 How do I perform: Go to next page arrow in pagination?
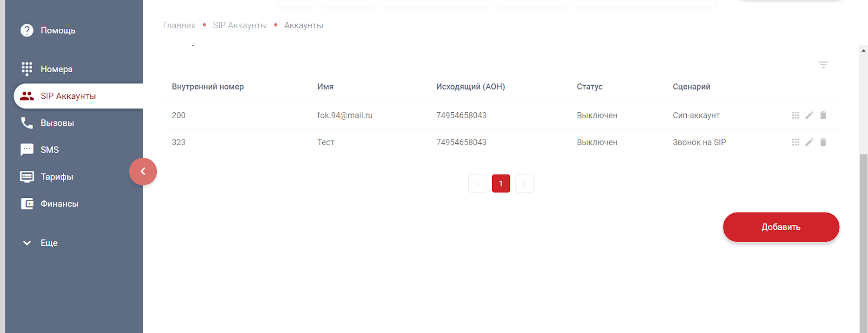[x=524, y=183]
